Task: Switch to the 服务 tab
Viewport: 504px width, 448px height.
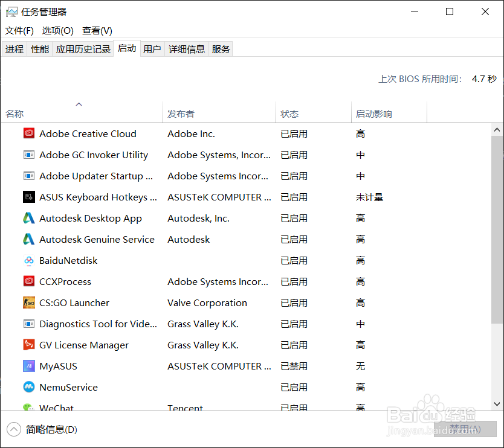Action: tap(221, 49)
